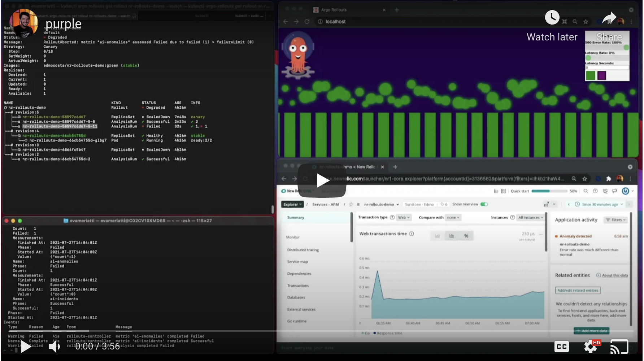
Task: Toggle closed captions with the CC button
Action: coord(561,347)
